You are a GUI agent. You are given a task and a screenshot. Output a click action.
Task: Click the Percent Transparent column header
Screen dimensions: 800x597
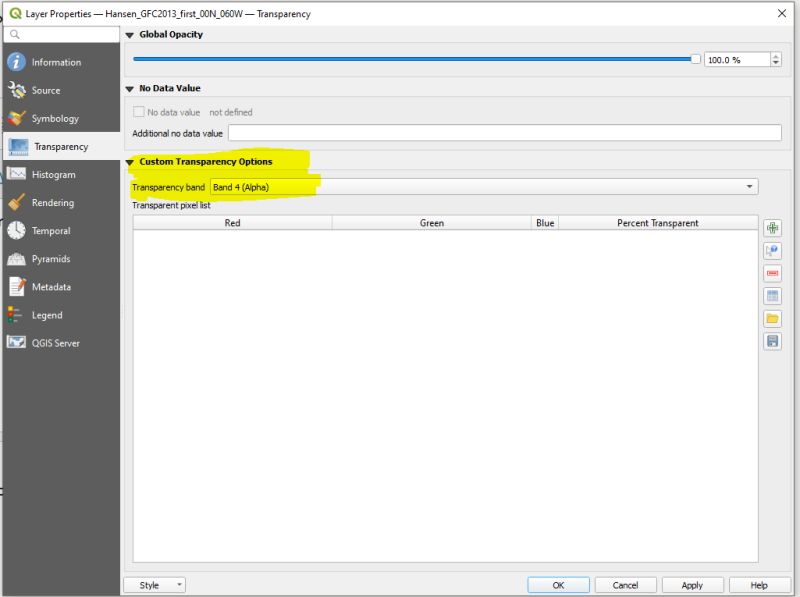tap(658, 223)
